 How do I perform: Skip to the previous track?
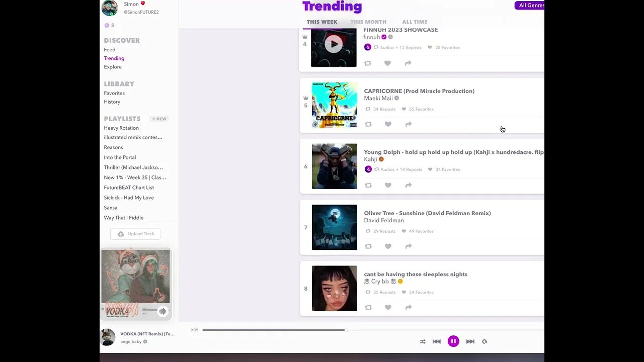click(x=437, y=341)
